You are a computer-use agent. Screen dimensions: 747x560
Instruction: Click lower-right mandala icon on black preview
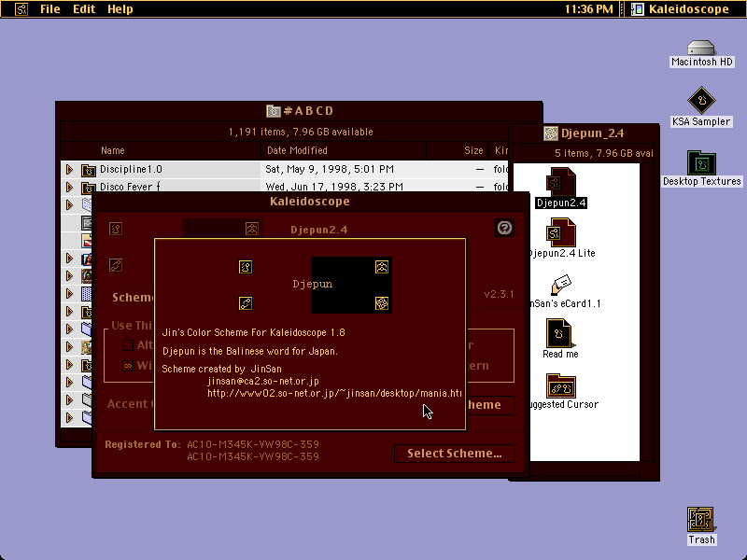point(382,303)
